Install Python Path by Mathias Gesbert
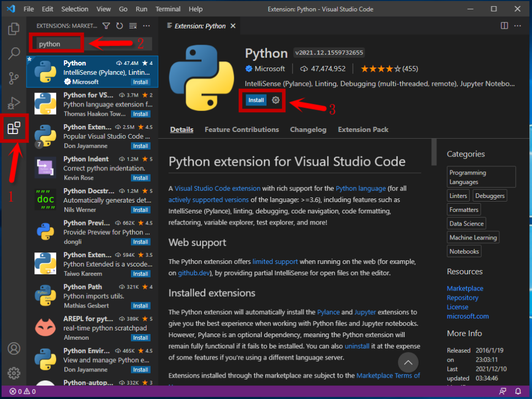Image resolution: width=532 pixels, height=399 pixels. (x=140, y=305)
